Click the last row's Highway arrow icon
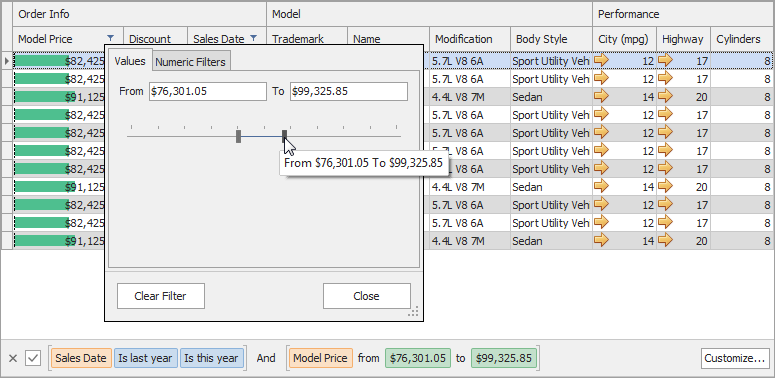Image resolution: width=775 pixels, height=378 pixels. (x=666, y=241)
